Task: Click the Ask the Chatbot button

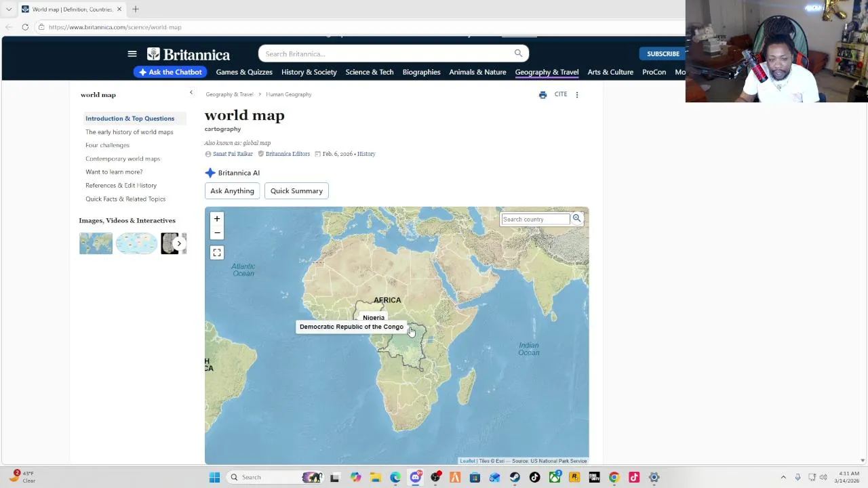Action: 170,72
